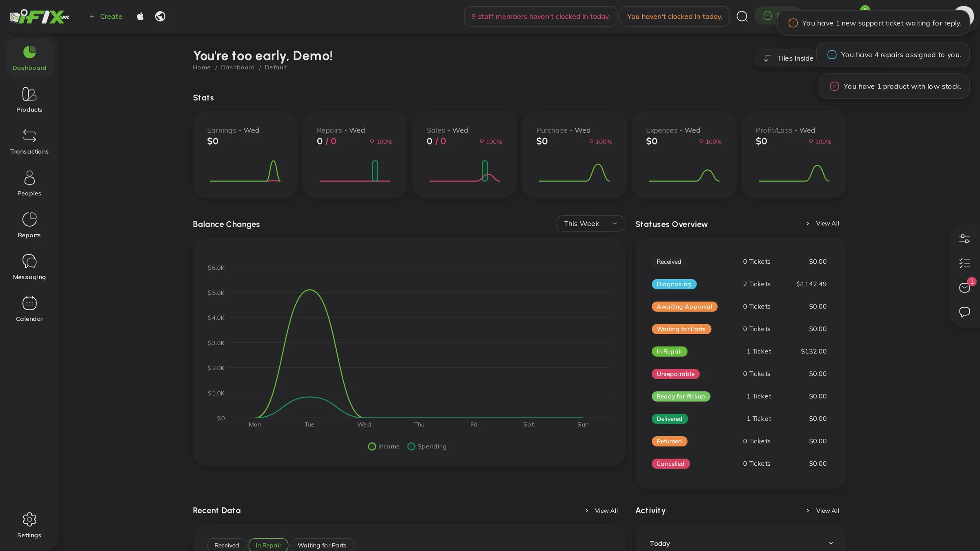Click Default in the breadcrumb
Viewport: 980px width, 551px height.
[x=276, y=67]
